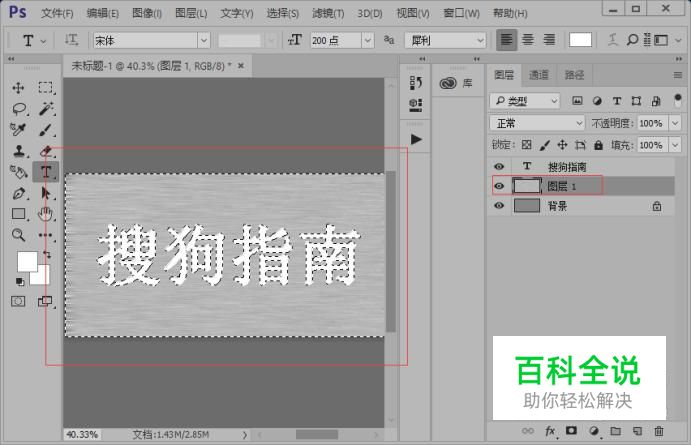Lock transparent pixels
Viewport: 691px width, 445px height.
click(526, 145)
